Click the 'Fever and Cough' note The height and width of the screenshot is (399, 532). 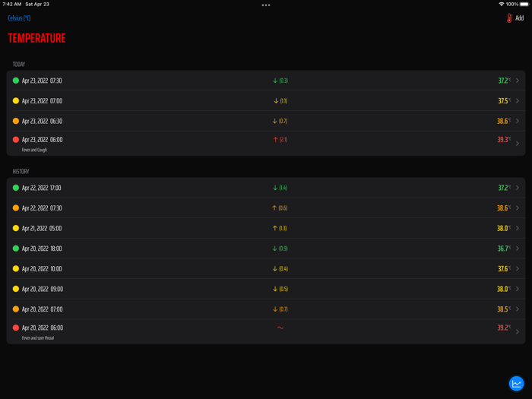34,150
